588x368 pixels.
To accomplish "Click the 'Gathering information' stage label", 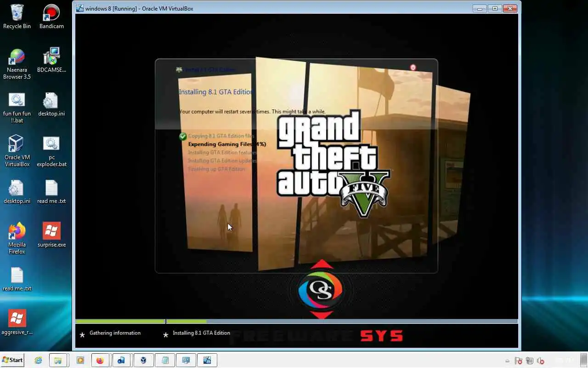I will point(115,333).
